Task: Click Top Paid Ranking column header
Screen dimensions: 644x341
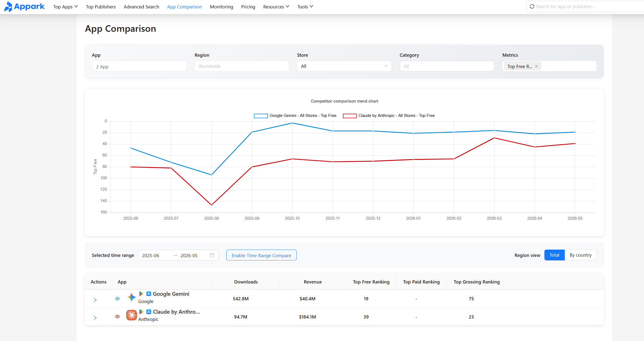Action: click(421, 282)
